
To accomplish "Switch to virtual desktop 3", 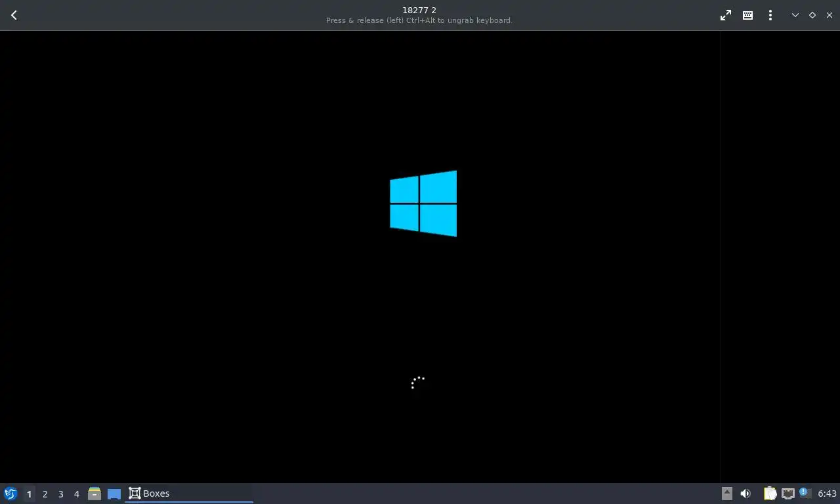I will click(61, 493).
